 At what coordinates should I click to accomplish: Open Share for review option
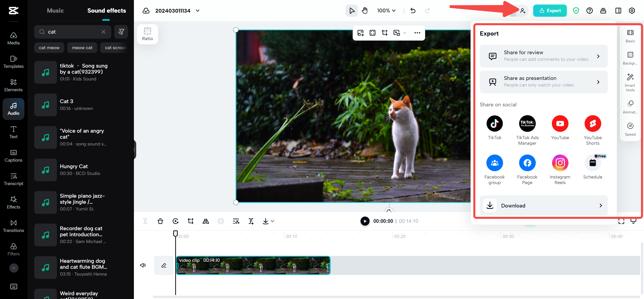tap(544, 56)
